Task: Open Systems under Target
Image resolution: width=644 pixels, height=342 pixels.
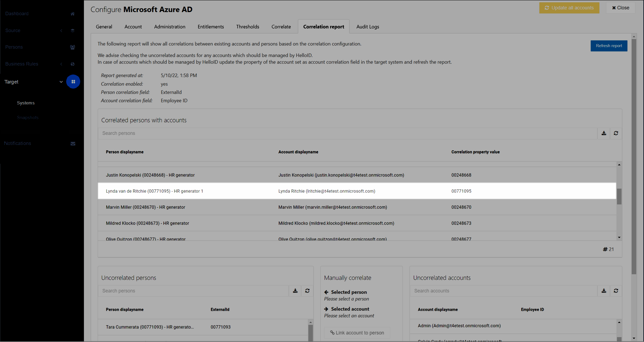Action: coord(26,103)
